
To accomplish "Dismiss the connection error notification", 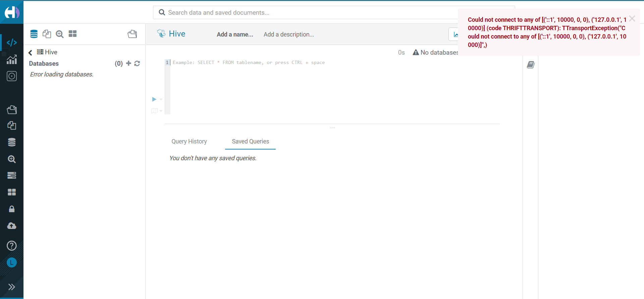I will point(632,19).
